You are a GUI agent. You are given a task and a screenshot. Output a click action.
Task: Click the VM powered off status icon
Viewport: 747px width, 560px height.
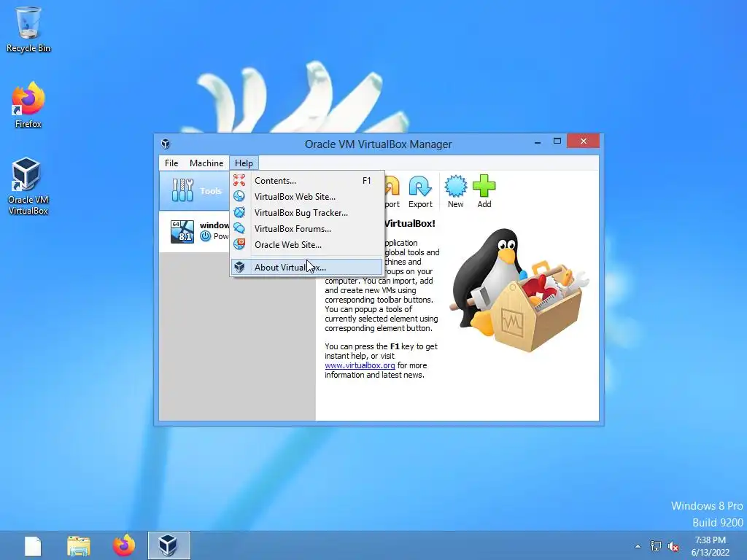[205, 236]
